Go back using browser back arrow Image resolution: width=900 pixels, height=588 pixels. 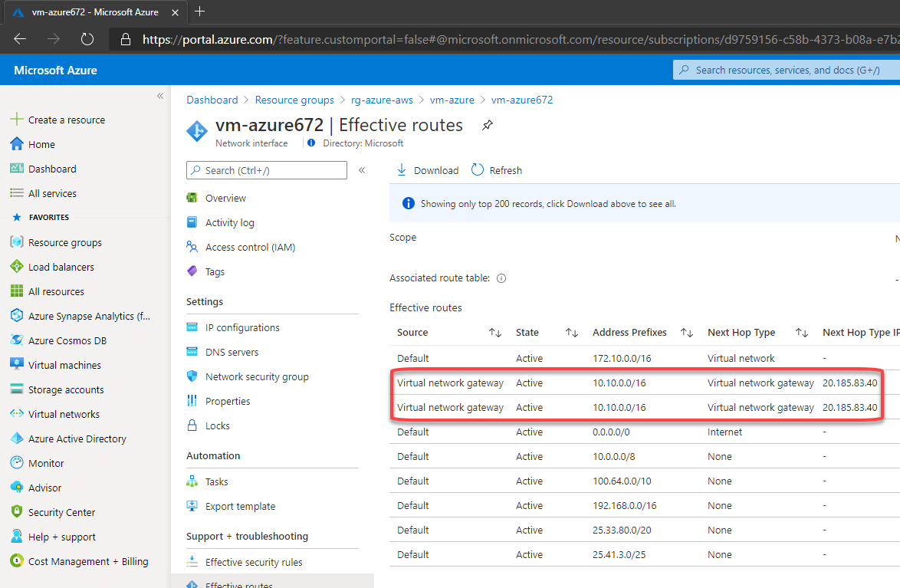20,39
